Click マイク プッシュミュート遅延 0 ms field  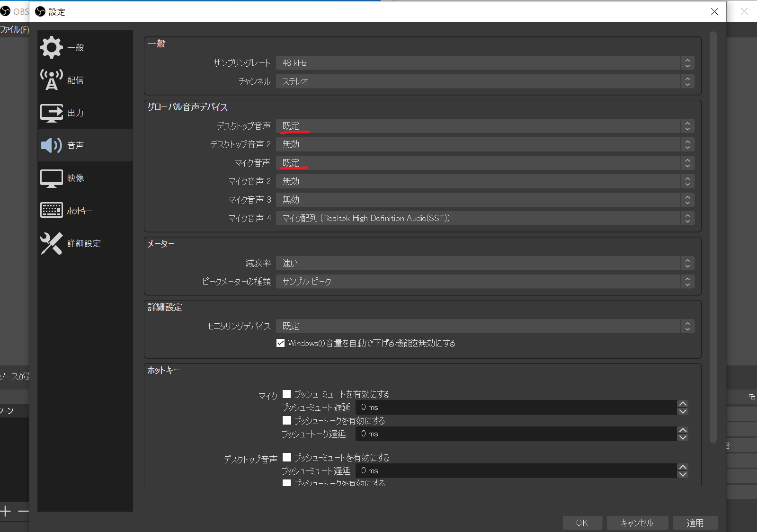pyautogui.click(x=516, y=408)
